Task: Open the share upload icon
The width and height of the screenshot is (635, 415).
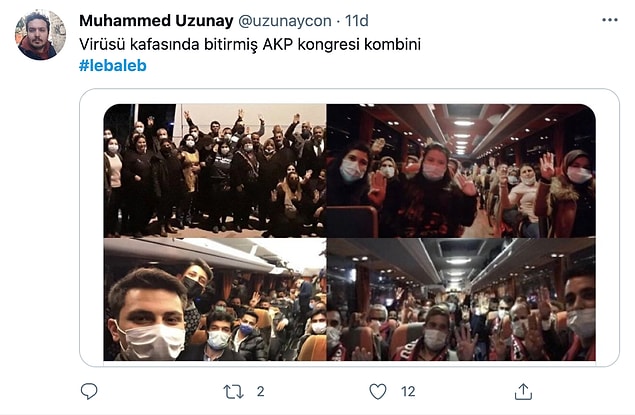Action: click(523, 392)
